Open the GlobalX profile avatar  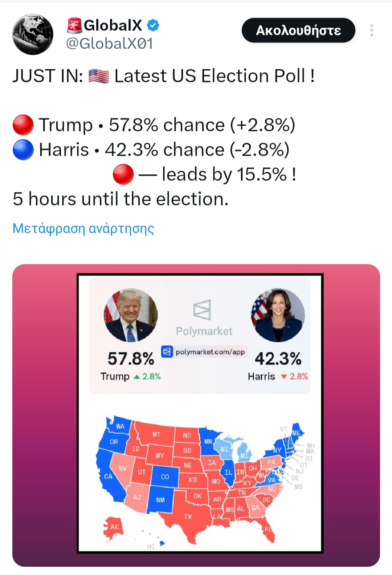click(x=33, y=35)
